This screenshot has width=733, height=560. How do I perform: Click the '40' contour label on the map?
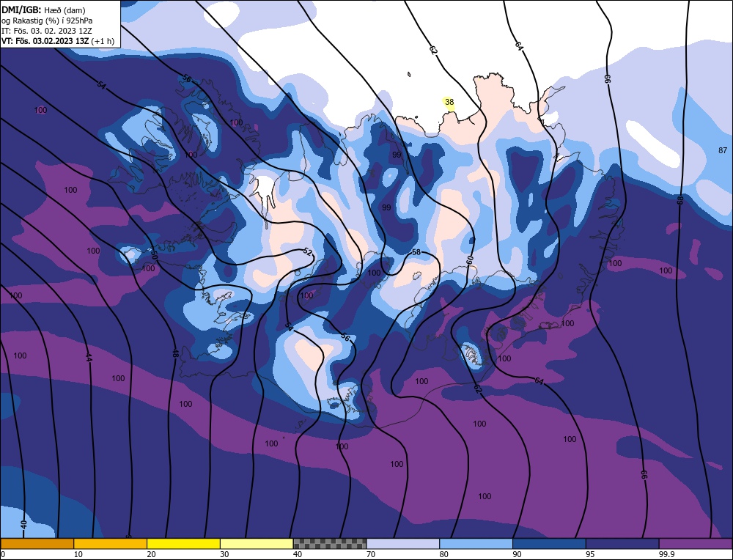coord(23,525)
